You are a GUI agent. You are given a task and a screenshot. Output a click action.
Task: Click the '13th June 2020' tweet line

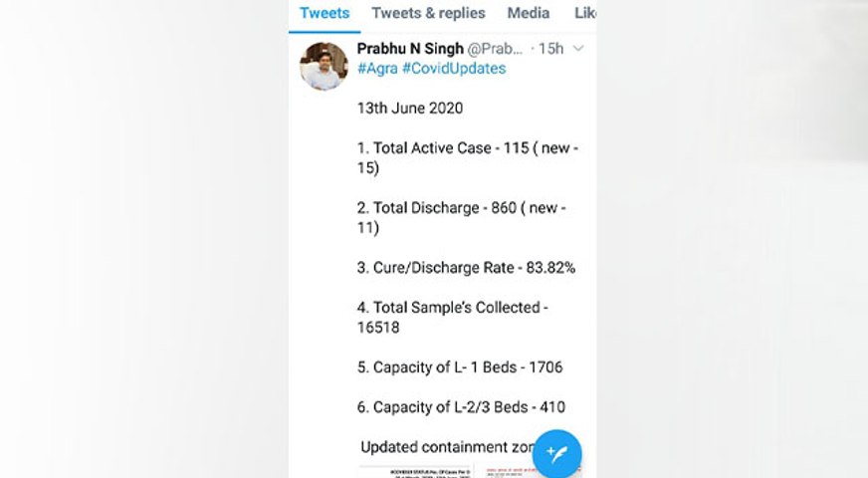(410, 108)
